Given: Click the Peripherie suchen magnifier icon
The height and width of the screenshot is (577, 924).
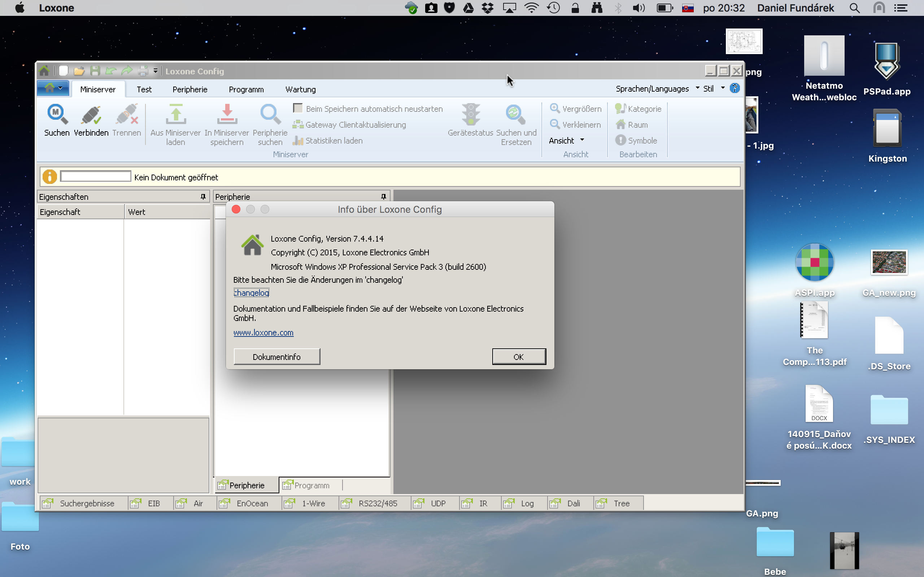Looking at the screenshot, I should click(x=270, y=114).
